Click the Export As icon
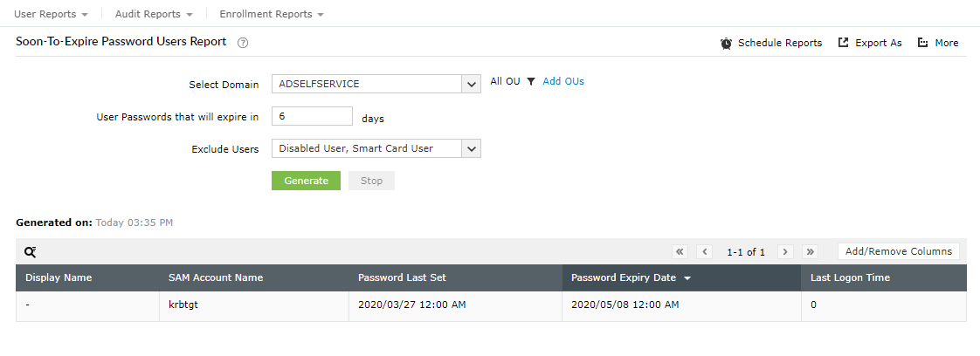The height and width of the screenshot is (356, 980). 843,42
